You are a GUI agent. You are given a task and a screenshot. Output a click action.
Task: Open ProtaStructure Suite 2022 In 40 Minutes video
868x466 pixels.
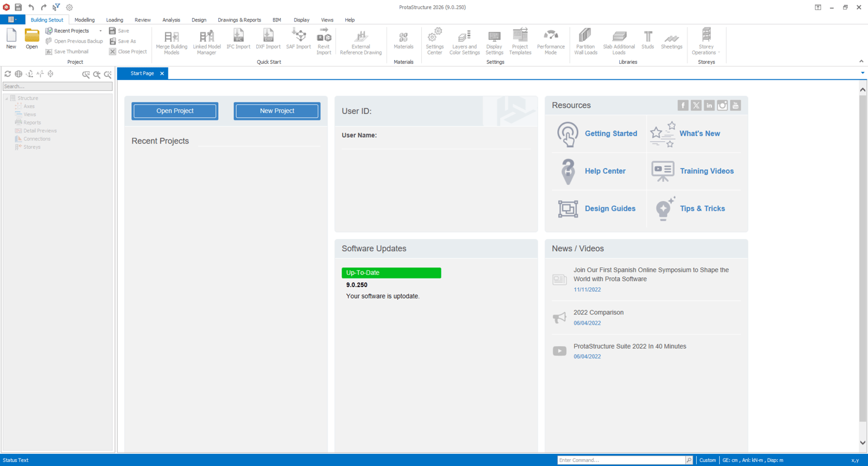[630, 346]
